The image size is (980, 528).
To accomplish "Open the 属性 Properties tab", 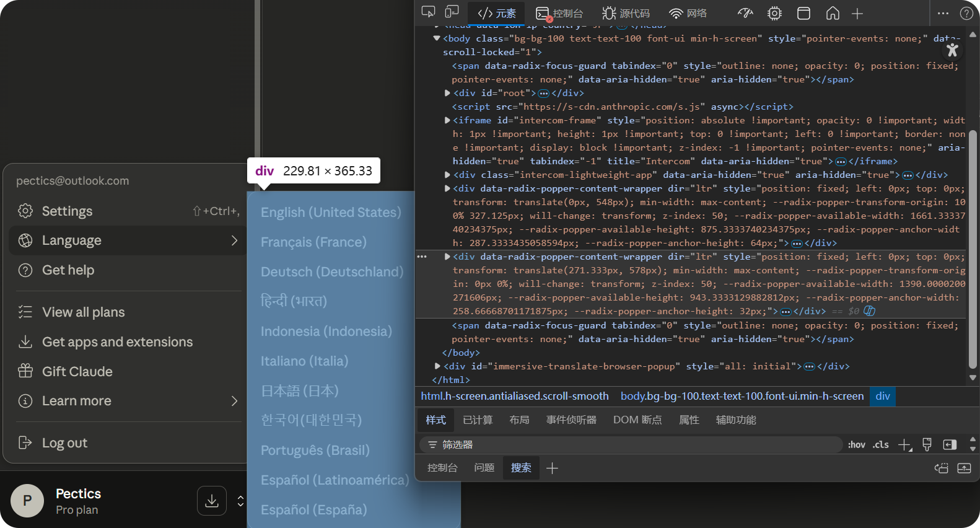I will click(x=689, y=420).
